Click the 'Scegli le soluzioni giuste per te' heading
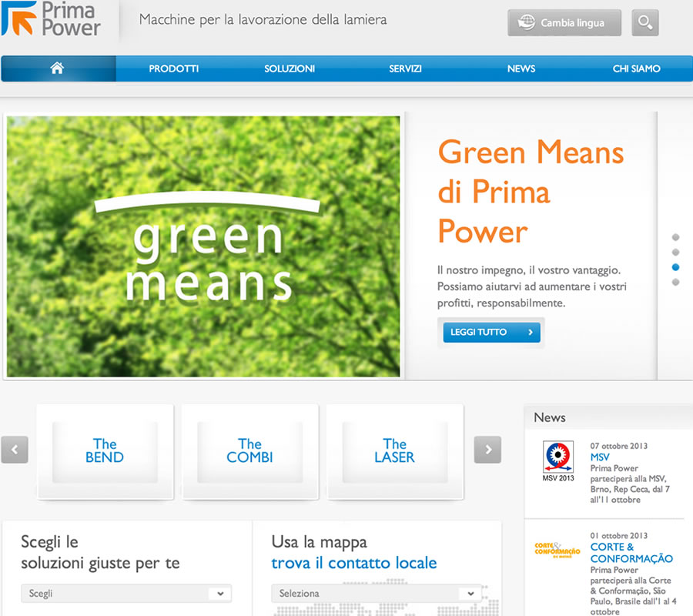 coord(100,552)
